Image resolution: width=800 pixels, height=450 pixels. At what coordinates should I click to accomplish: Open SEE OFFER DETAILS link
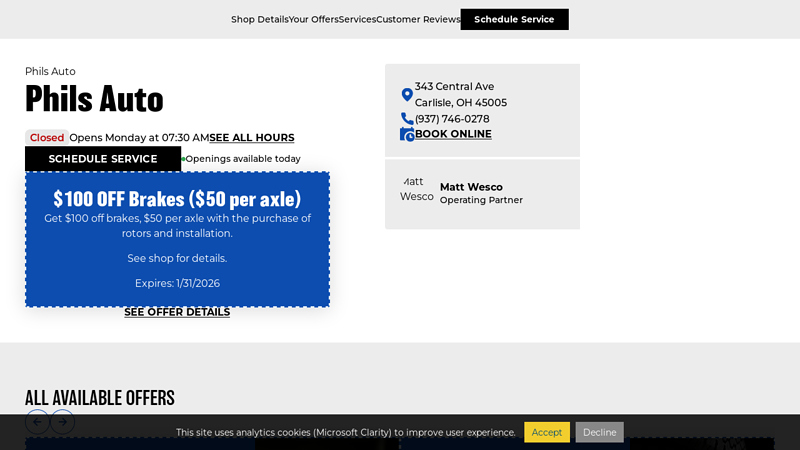[177, 312]
